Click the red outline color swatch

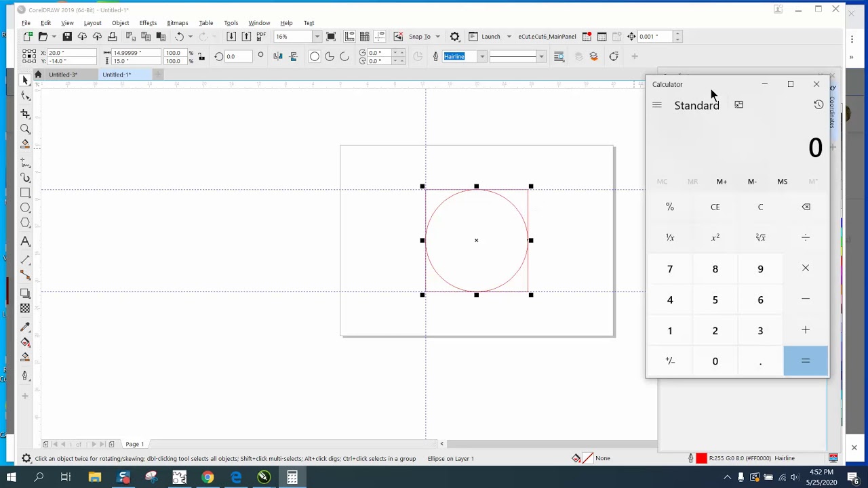click(701, 459)
